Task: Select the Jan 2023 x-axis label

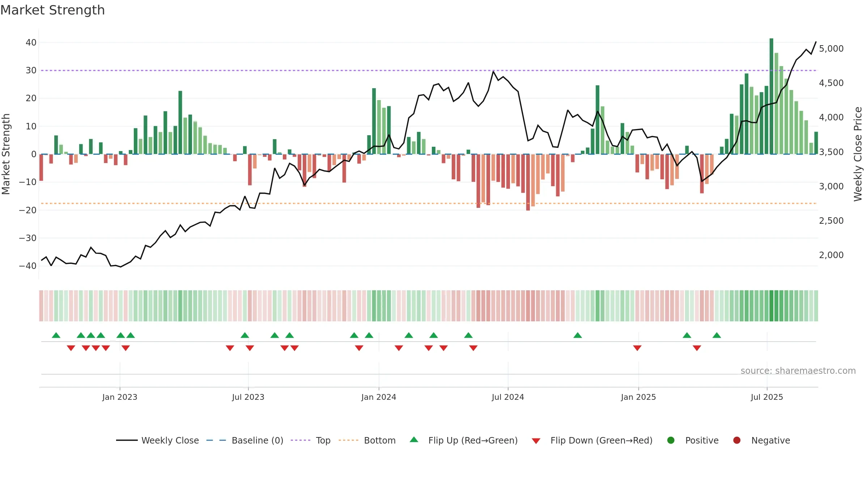Action: coord(120,397)
